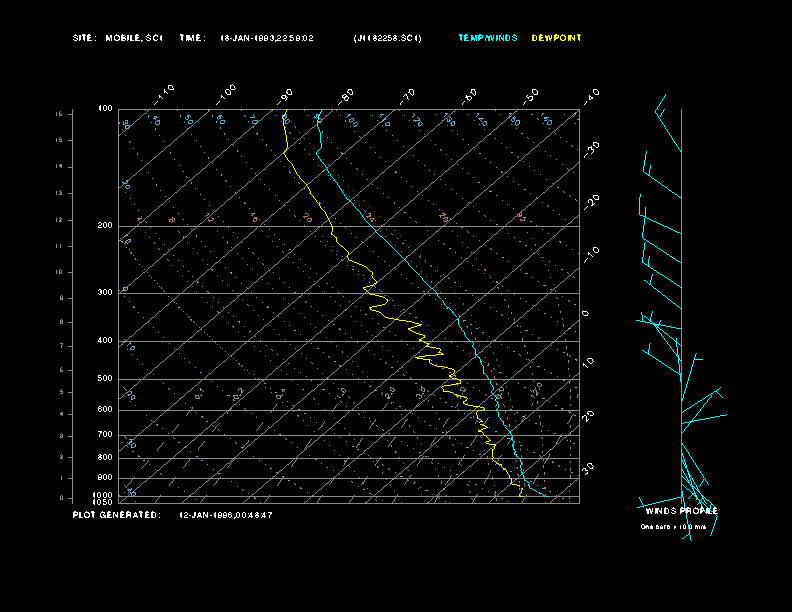792x612 pixels.
Task: Click the '1000' pressure level label
Action: click(x=103, y=495)
